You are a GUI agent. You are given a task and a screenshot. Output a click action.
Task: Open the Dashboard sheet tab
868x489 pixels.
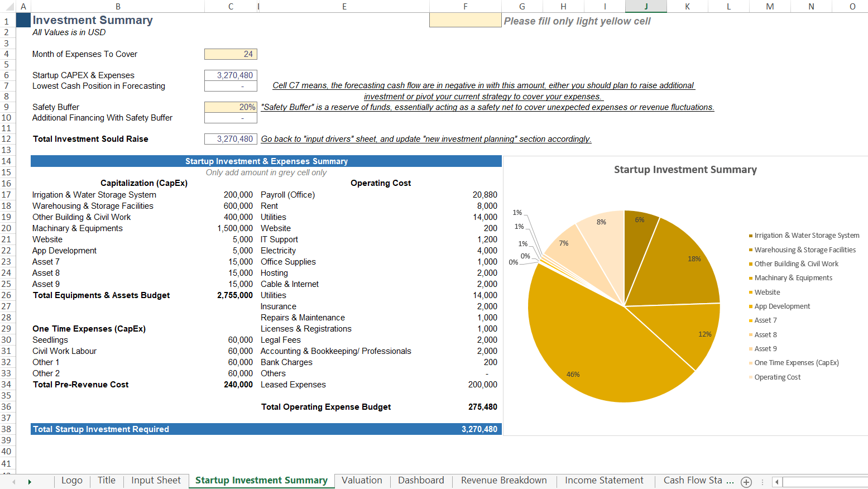click(421, 481)
